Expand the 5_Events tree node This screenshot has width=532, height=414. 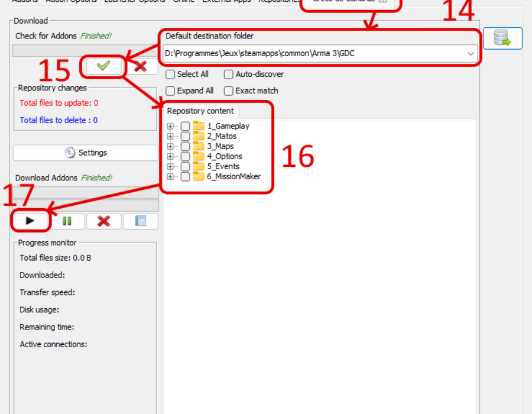click(x=170, y=167)
